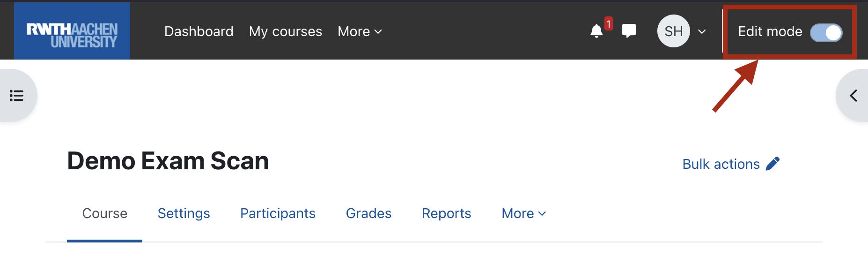Click the RWTH Aachen University logo
This screenshot has height=257, width=868.
click(x=72, y=31)
